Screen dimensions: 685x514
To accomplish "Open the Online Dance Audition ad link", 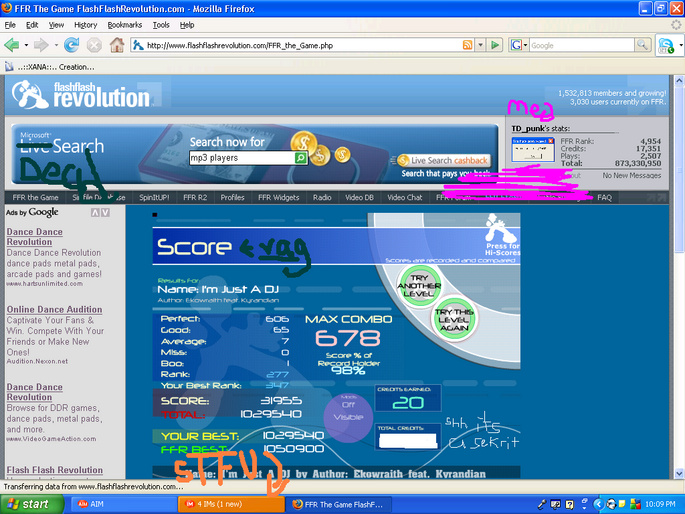I will coord(54,309).
